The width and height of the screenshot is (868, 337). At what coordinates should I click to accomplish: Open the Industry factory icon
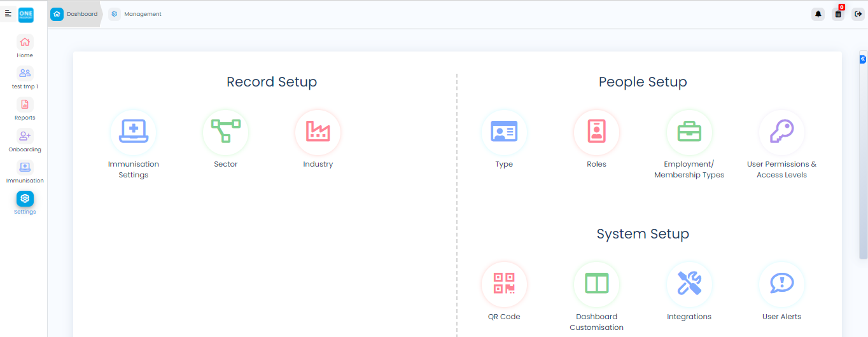click(318, 132)
